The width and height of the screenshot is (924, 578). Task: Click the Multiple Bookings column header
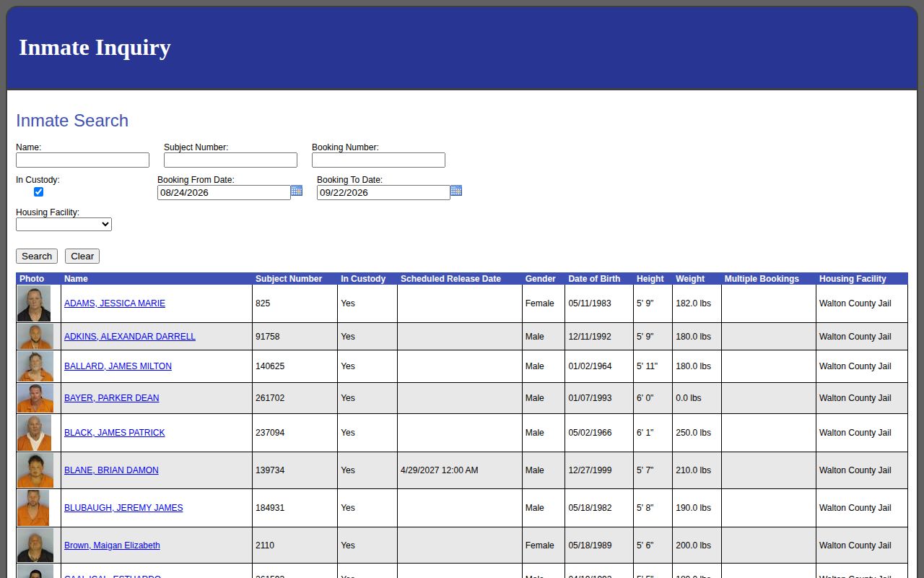point(762,279)
